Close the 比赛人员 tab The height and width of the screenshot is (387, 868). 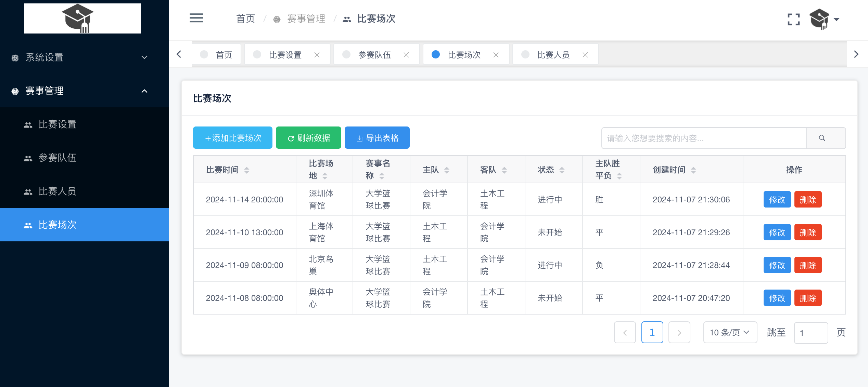[585, 55]
